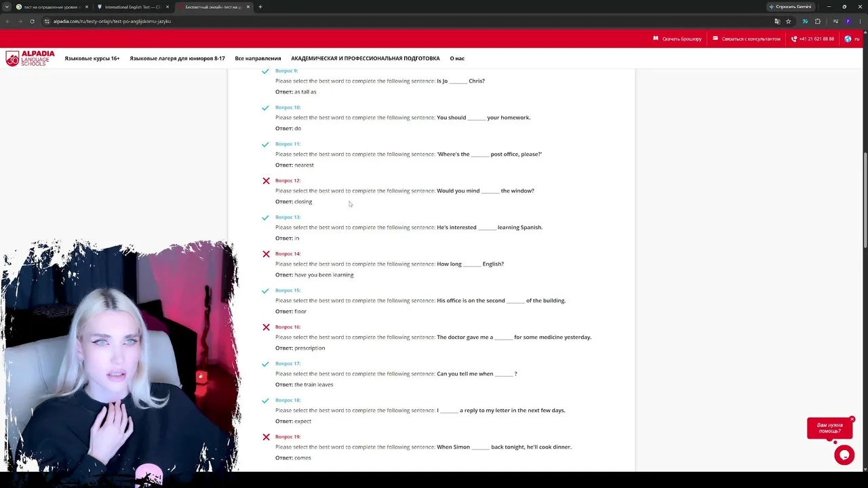Open the Alpadia Language Schools logo
This screenshot has height=488, width=868.
point(30,58)
